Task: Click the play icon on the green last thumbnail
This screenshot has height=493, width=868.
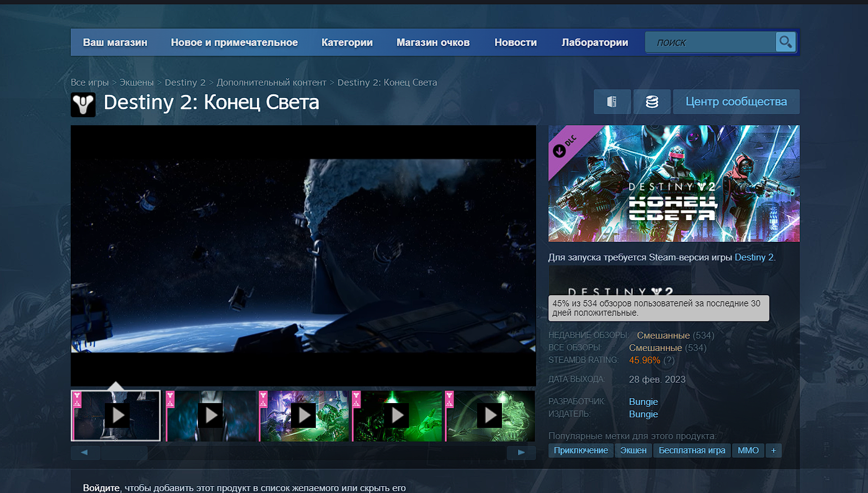Action: click(x=490, y=415)
